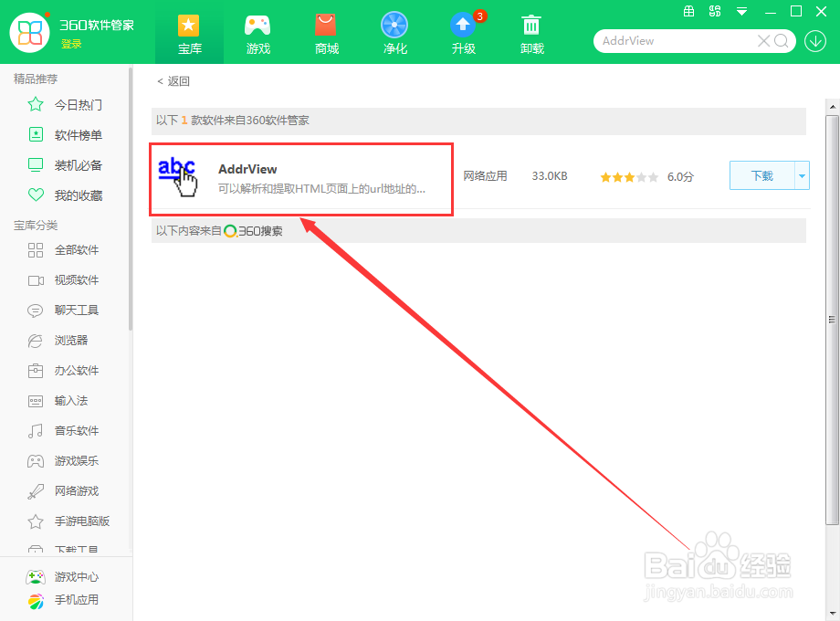The height and width of the screenshot is (621, 840).
Task: Open the 宝库 tab
Action: click(189, 33)
